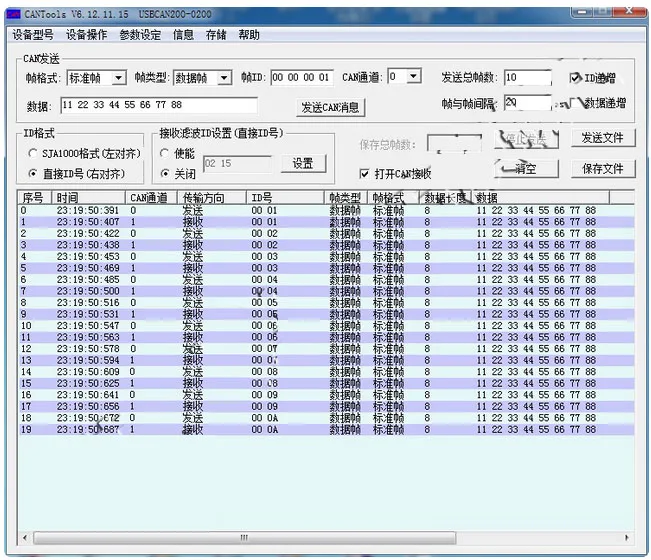Screen dimensions: 651x560
Task: Click the horizontal scrollbar thumb
Action: 244,538
